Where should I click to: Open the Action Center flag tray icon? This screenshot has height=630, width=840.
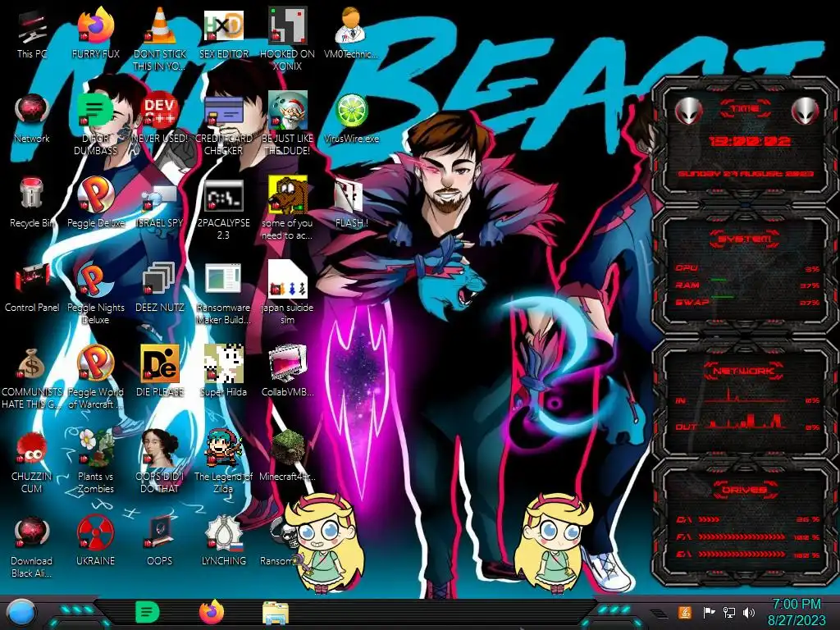(x=709, y=612)
